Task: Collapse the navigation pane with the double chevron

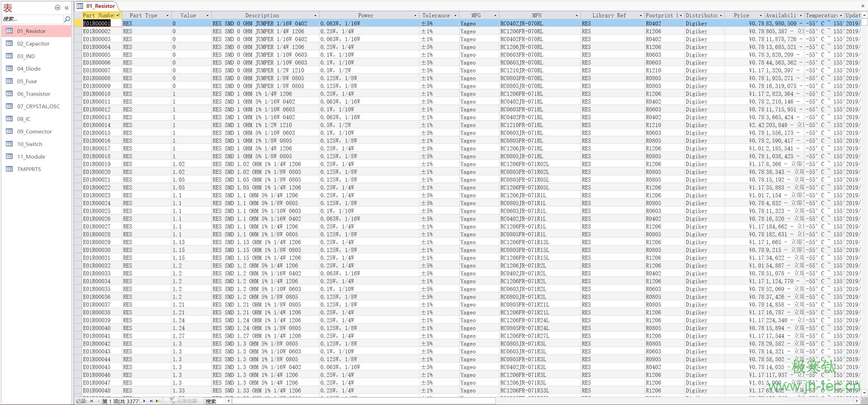Action: (66, 7)
